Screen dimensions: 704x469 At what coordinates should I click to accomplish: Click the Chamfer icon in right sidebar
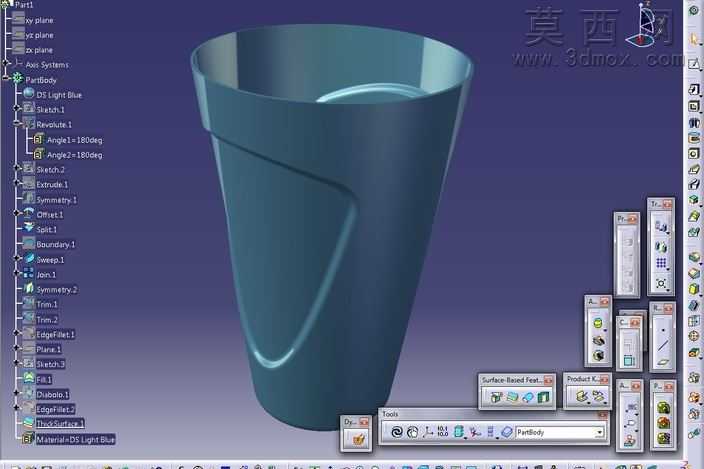[694, 273]
